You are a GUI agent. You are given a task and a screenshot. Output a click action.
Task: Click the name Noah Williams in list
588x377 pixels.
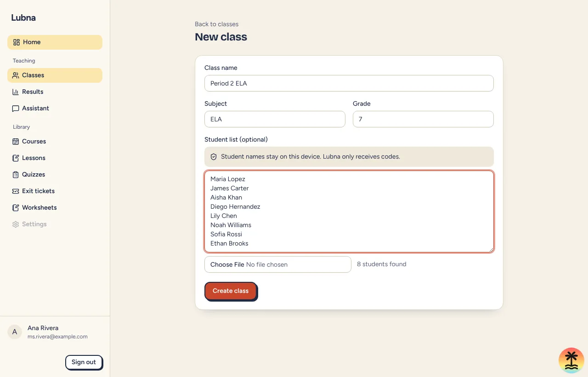click(231, 225)
